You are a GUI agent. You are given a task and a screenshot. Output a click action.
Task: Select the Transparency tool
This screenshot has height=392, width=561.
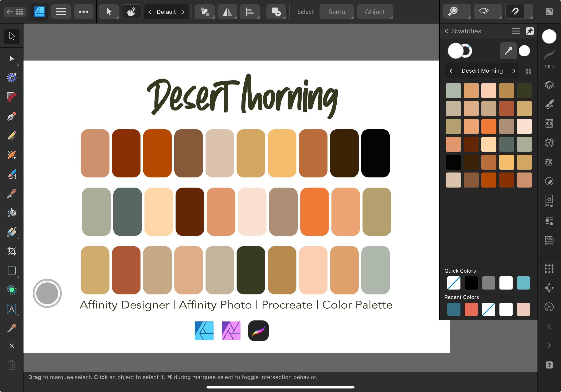(x=12, y=232)
